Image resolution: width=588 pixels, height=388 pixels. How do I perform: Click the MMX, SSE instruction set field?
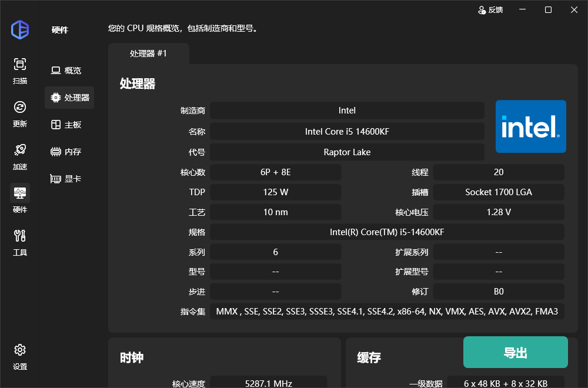coord(387,312)
